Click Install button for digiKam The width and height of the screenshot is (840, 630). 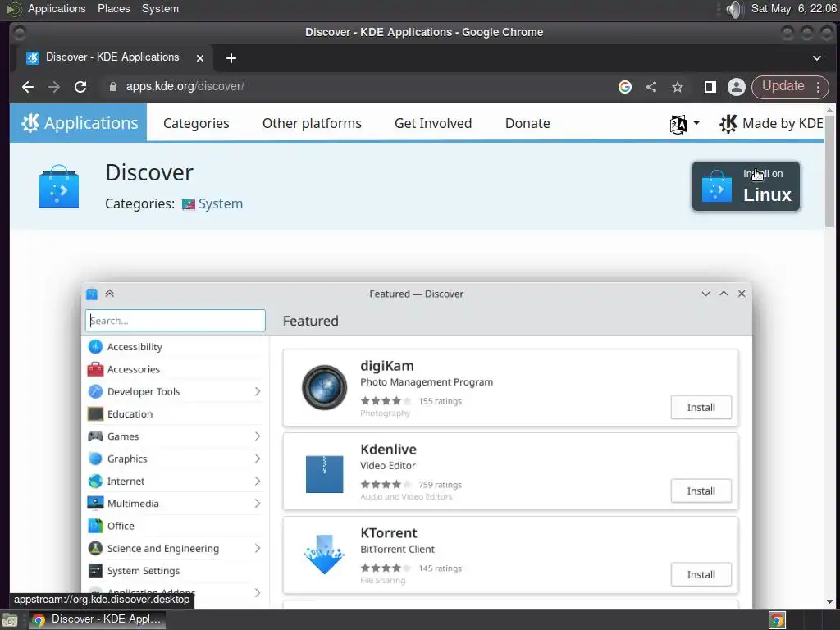701,407
